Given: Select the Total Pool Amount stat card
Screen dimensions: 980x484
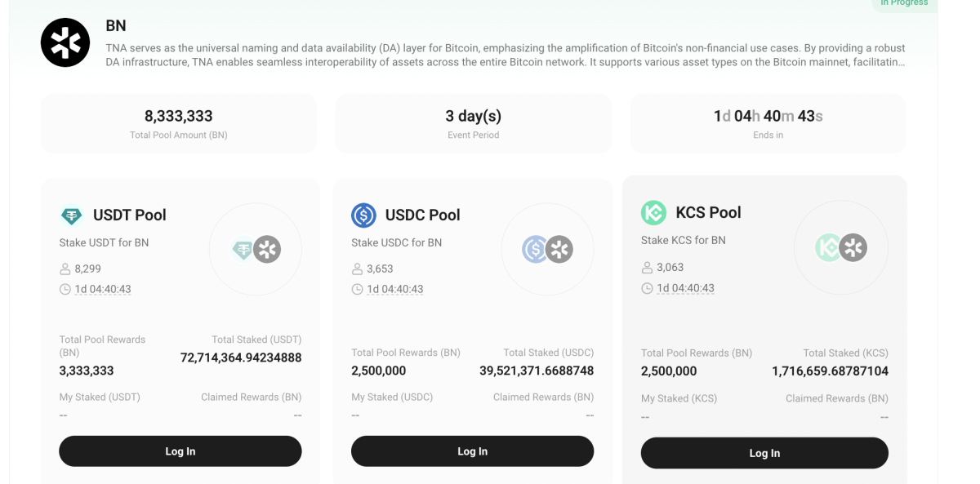Looking at the screenshot, I should pos(179,122).
